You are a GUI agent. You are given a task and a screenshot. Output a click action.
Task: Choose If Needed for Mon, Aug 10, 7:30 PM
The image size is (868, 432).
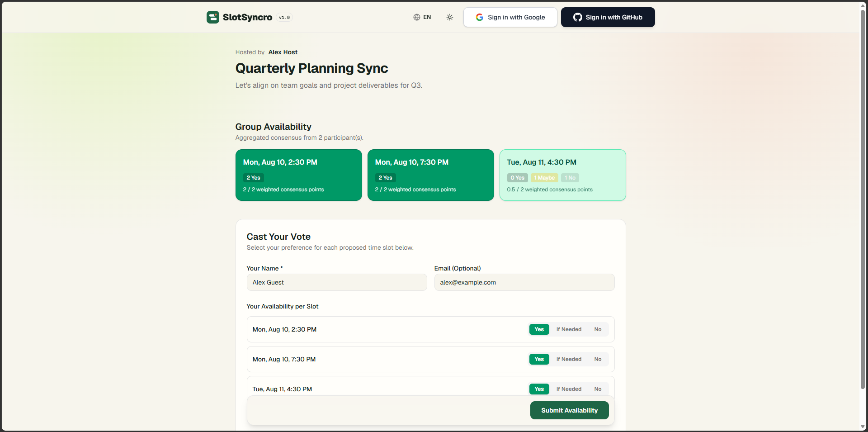(x=569, y=359)
